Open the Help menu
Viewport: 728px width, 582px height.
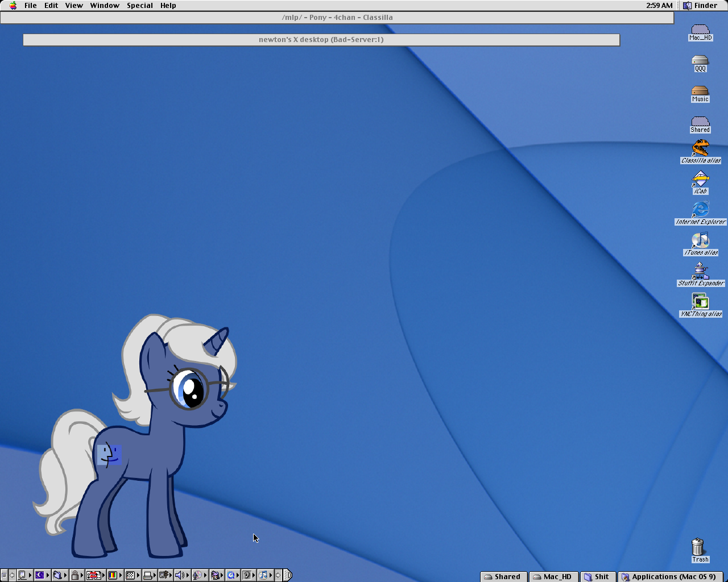(168, 6)
